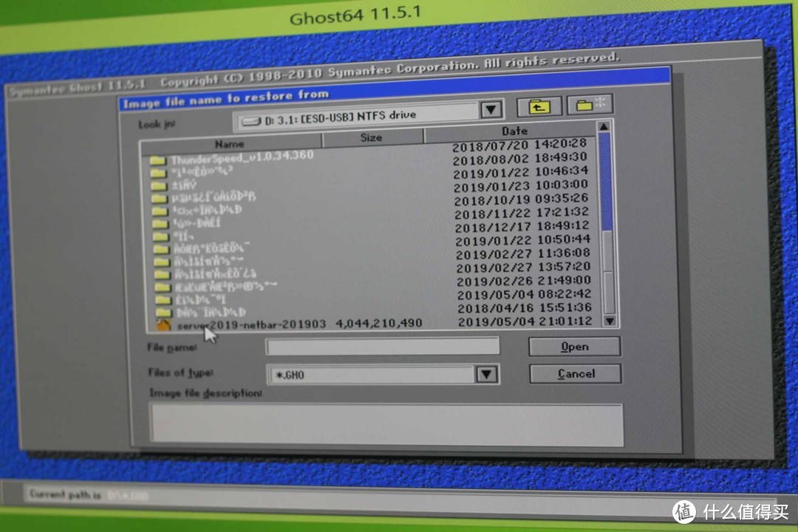Image resolution: width=798 pixels, height=532 pixels.
Task: Click inside the File name input field
Action: tap(383, 347)
